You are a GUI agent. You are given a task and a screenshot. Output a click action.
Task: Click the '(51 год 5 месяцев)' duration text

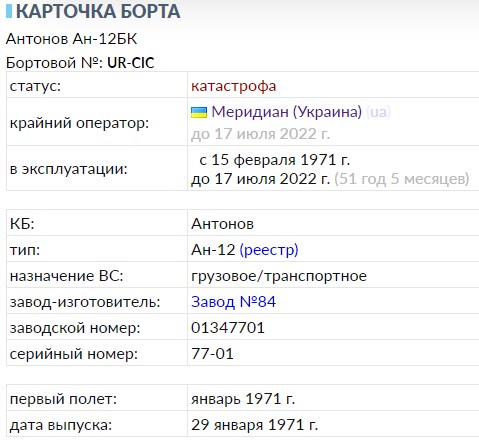pos(402,179)
